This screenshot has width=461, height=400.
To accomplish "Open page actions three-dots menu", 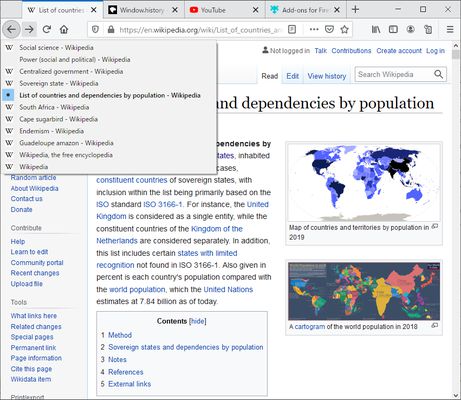I will pos(314,30).
